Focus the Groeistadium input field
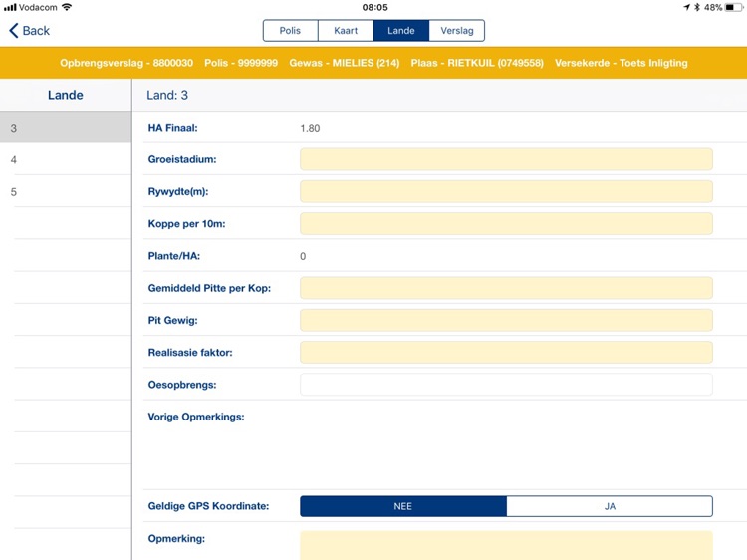The height and width of the screenshot is (560, 747). pos(506,159)
